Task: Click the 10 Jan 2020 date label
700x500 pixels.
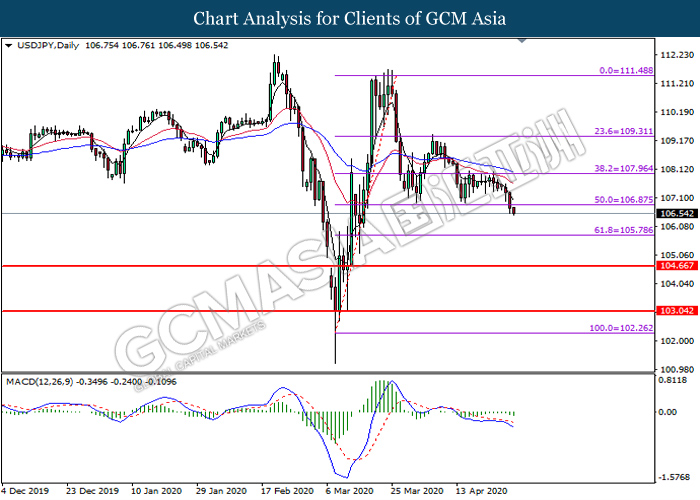Action: [x=157, y=491]
